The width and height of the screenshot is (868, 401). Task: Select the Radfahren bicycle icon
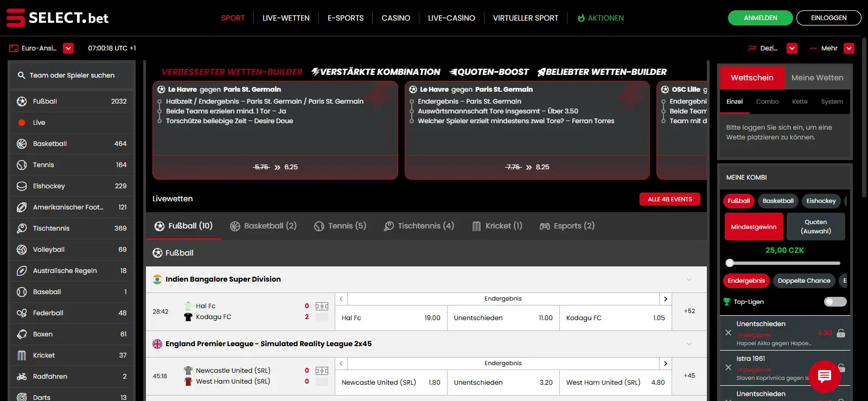click(22, 377)
